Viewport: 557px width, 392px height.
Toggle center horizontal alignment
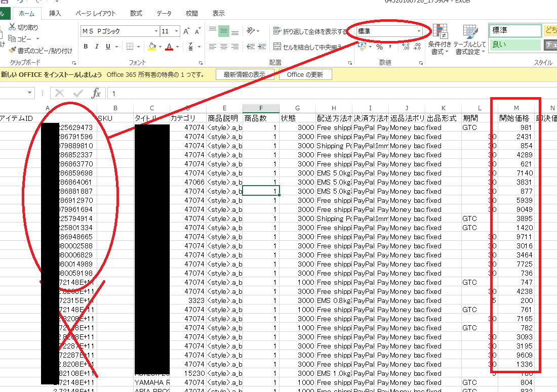coord(223,47)
